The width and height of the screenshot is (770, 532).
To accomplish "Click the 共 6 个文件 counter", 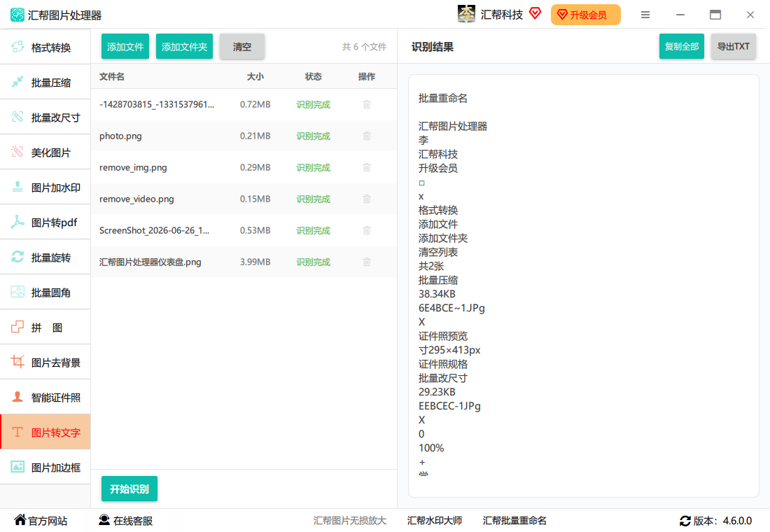I will coord(364,47).
